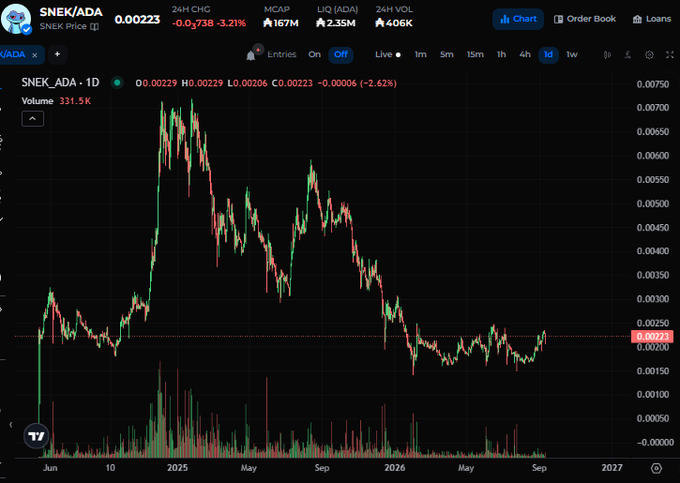Image resolution: width=680 pixels, height=483 pixels.
Task: Click the 2025 time axis label
Action: coord(177,468)
